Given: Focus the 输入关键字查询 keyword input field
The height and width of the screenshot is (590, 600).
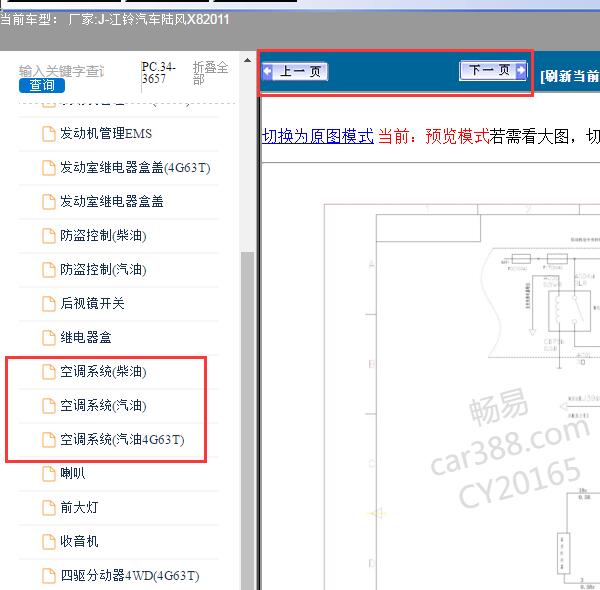Looking at the screenshot, I should coord(61,71).
